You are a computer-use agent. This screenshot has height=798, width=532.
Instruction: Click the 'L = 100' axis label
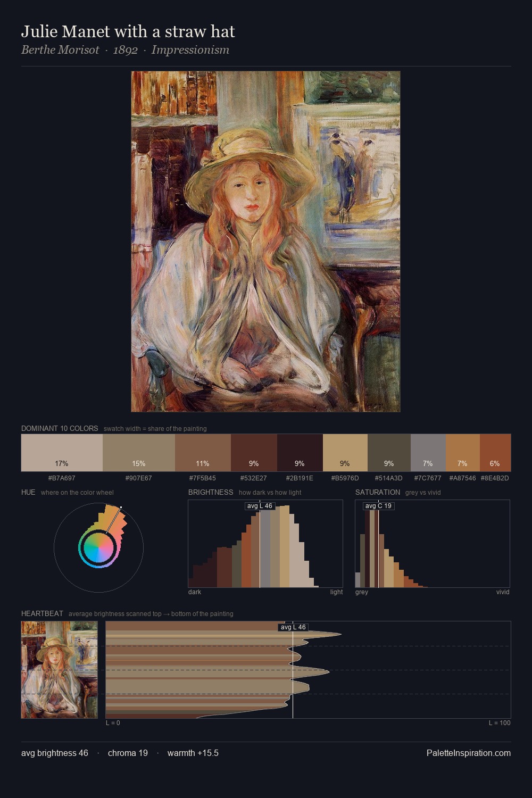click(500, 723)
